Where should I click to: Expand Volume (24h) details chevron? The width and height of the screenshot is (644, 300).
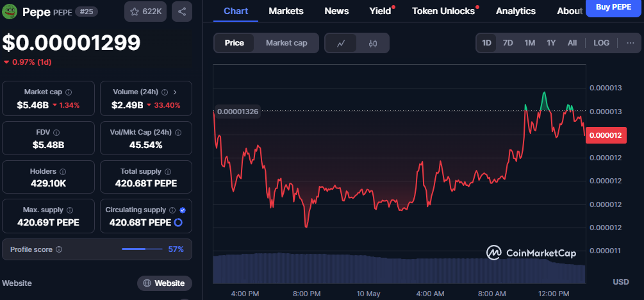176,92
